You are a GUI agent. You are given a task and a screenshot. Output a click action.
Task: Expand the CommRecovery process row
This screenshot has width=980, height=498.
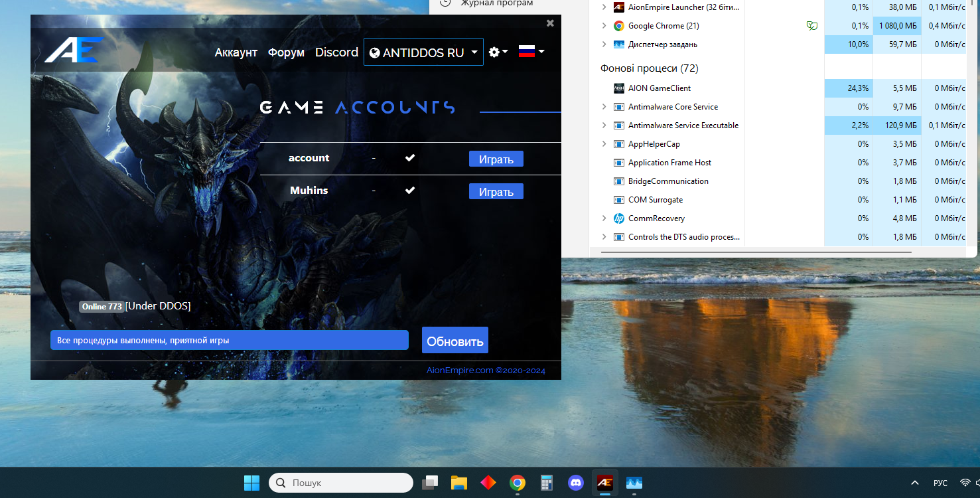(x=604, y=218)
